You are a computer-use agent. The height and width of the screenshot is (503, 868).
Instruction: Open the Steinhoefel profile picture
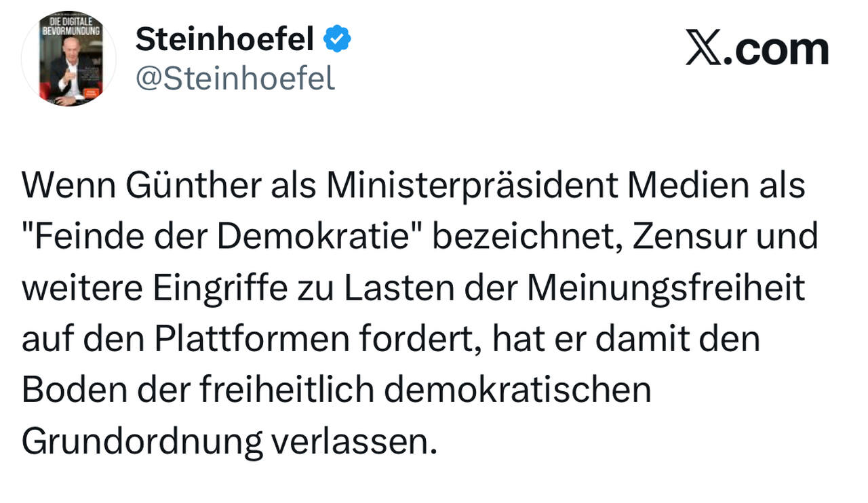tap(68, 58)
